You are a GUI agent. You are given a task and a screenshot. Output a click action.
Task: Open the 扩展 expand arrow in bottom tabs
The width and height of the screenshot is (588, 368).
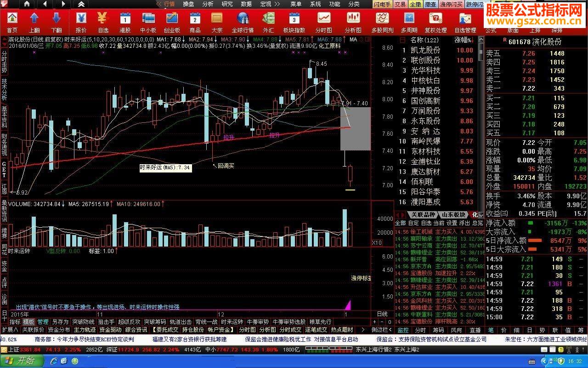coord(10,330)
